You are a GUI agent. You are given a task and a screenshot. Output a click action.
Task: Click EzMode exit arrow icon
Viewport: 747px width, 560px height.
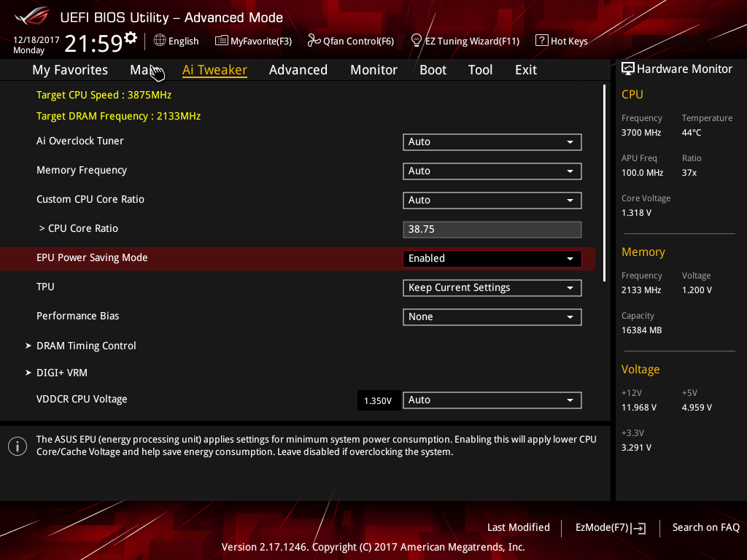pos(639,528)
